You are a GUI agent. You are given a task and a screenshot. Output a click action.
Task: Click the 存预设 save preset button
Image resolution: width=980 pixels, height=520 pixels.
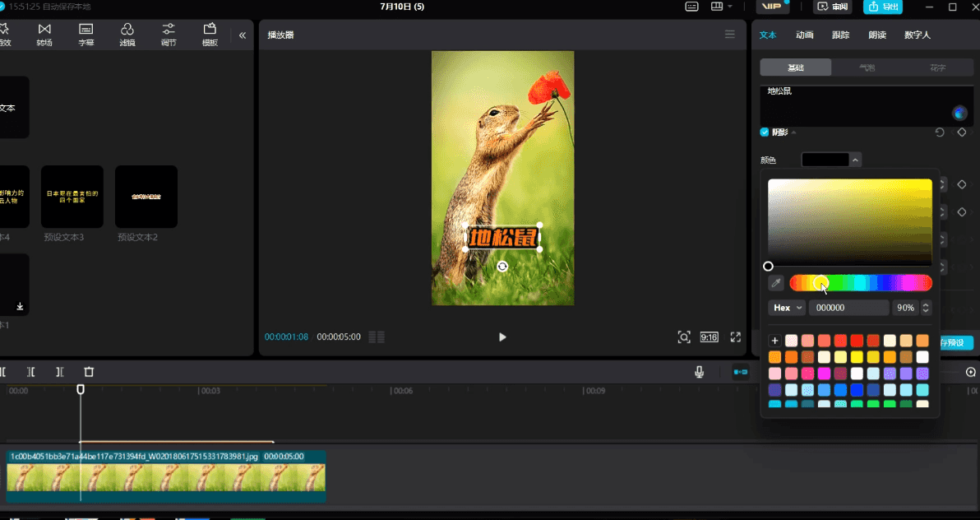coord(955,342)
